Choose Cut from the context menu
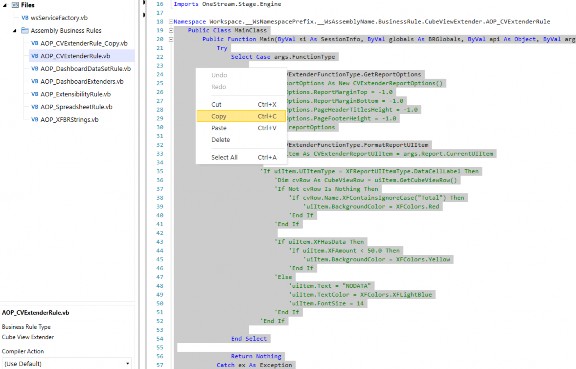 (x=241, y=104)
